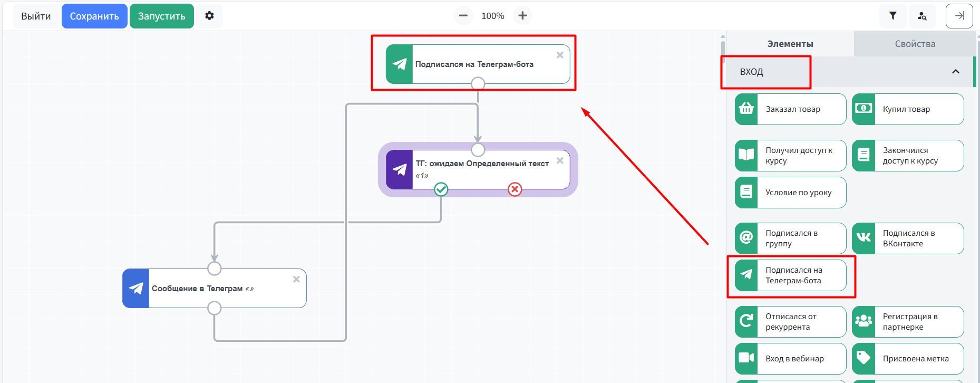This screenshot has width=980, height=383.
Task: Click the refresh icon of Отписался от рекуррента
Action: point(746,321)
